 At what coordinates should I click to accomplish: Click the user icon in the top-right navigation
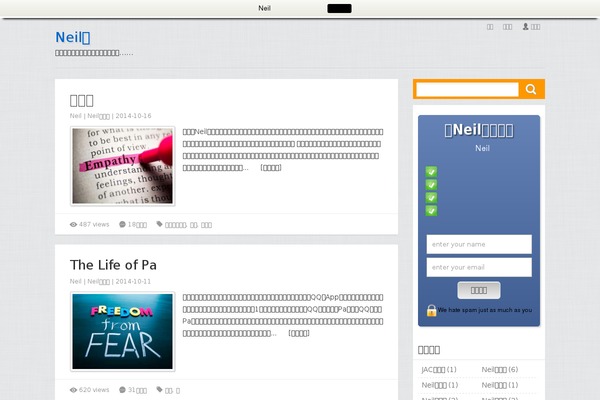525,27
